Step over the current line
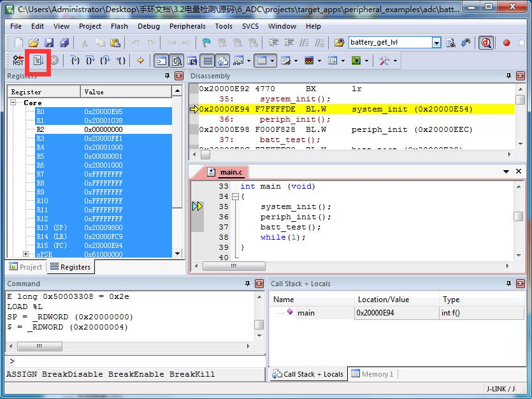Screen dimensions: 532x399 [x=90, y=61]
